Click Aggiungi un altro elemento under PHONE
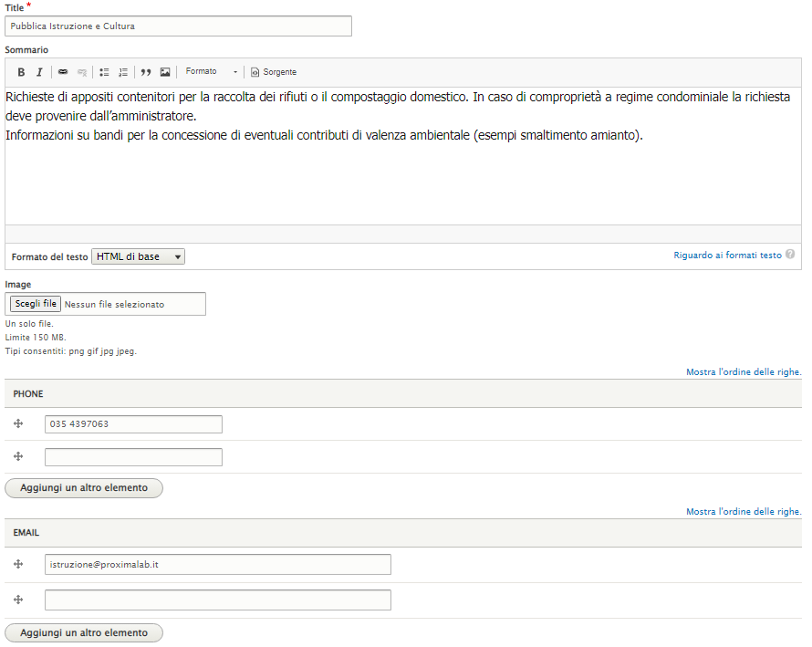The height and width of the screenshot is (647, 812). pyautogui.click(x=84, y=488)
